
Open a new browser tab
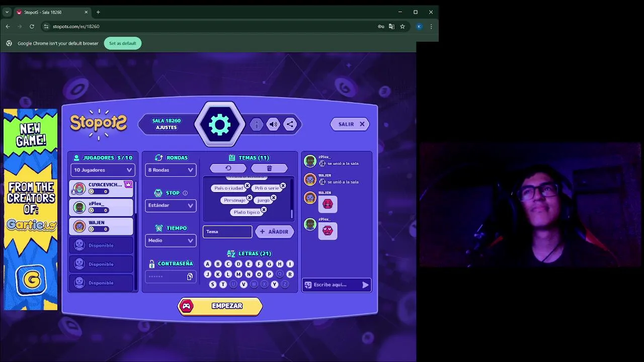tap(98, 12)
